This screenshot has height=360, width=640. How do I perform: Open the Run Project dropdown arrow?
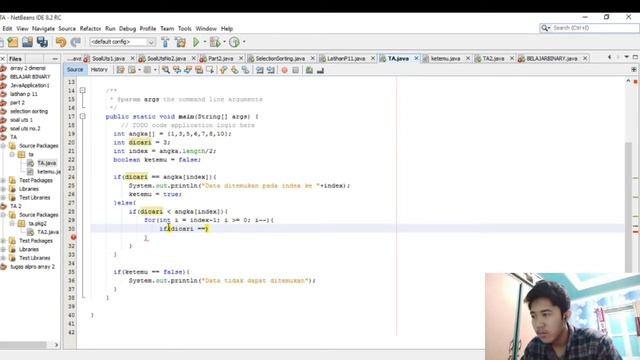tap(204, 42)
